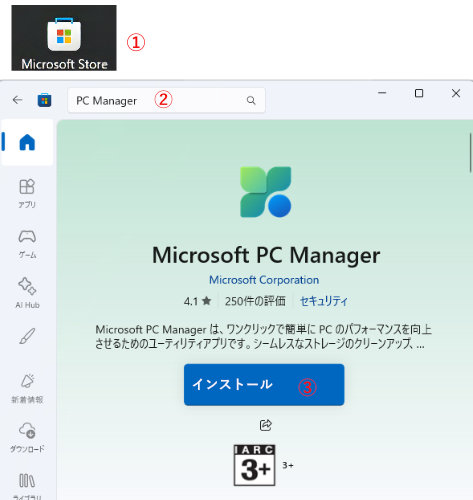Click the Store logo beside the back arrow

[44, 100]
